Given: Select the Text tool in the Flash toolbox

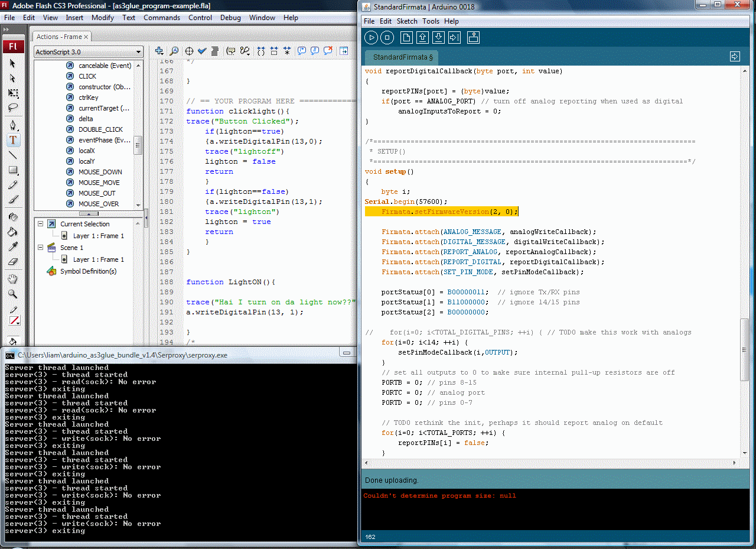Looking at the screenshot, I should tap(13, 140).
